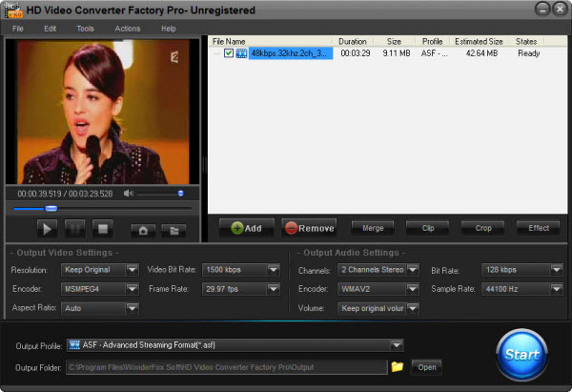
Task: Click the Merge button
Action: (x=372, y=228)
